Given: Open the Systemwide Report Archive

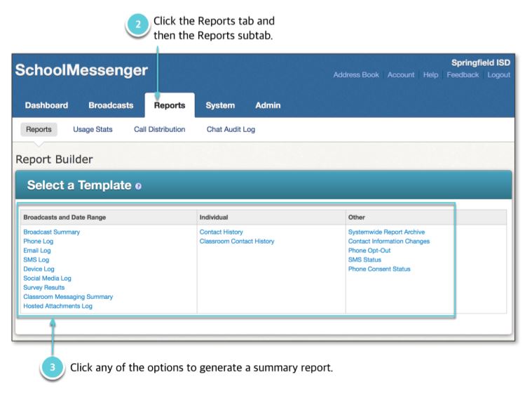Looking at the screenshot, I should coord(386,232).
